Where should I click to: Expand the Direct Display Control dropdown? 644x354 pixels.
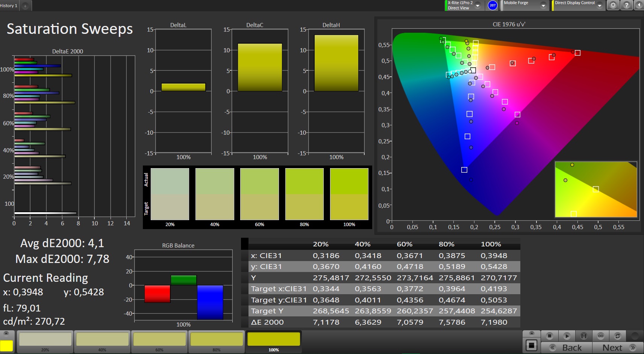point(600,6)
